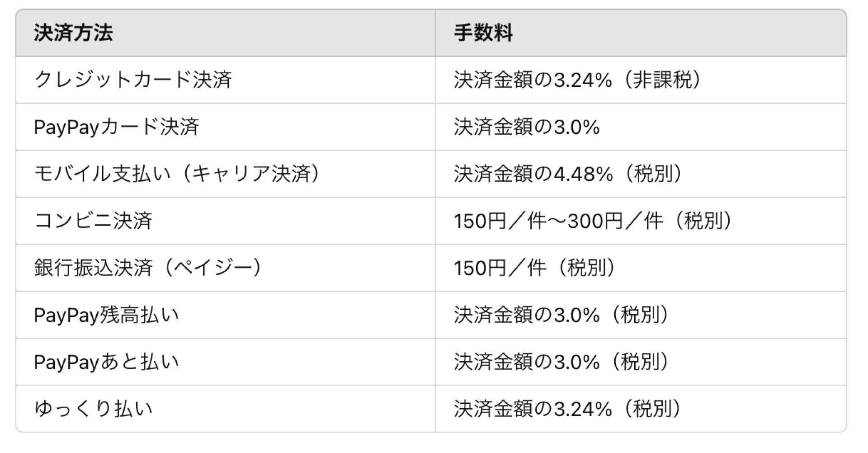
Task: Click the 300円 text in コンビニ決済 fee
Action: [x=595, y=221]
